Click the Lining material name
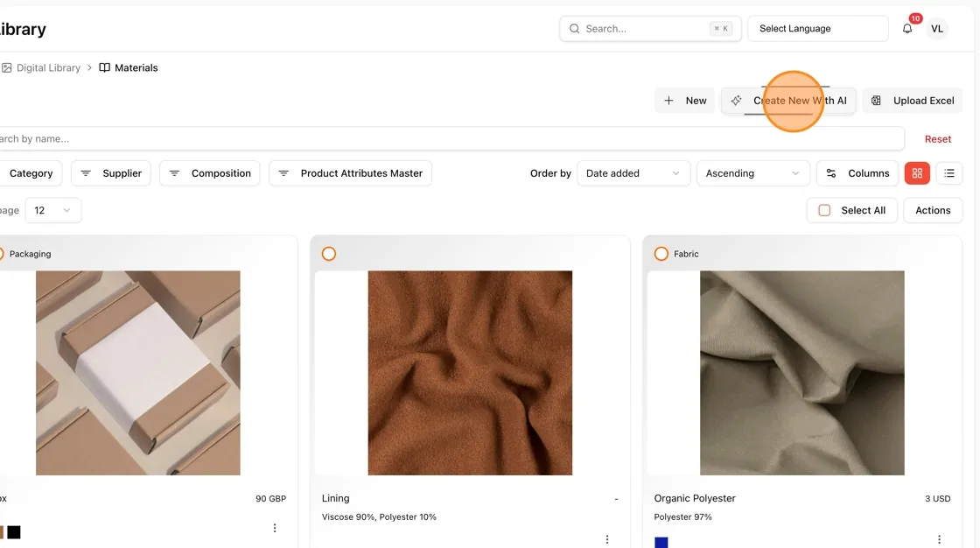Image resolution: width=980 pixels, height=548 pixels. click(x=336, y=499)
